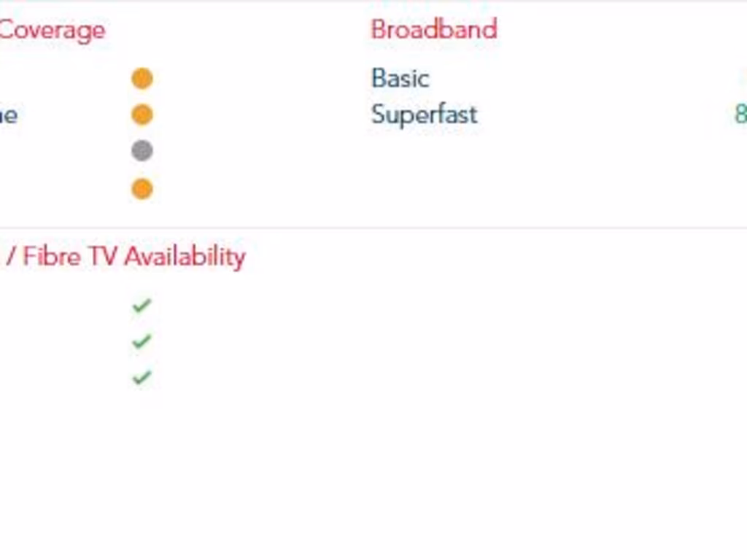Click the middle green availability checkmark
Image resolution: width=747 pixels, height=560 pixels.
pos(142,341)
